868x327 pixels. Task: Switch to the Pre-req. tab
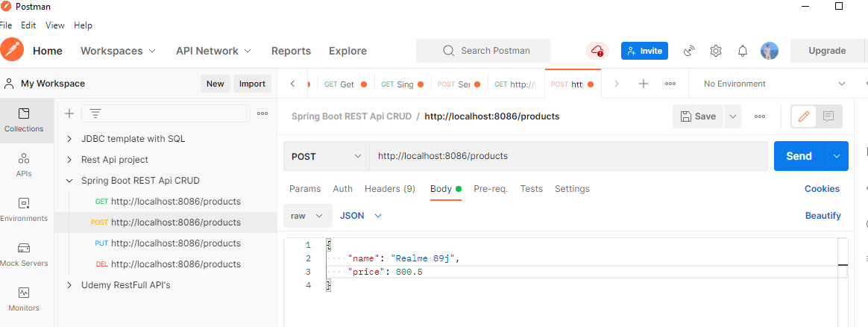coord(491,189)
